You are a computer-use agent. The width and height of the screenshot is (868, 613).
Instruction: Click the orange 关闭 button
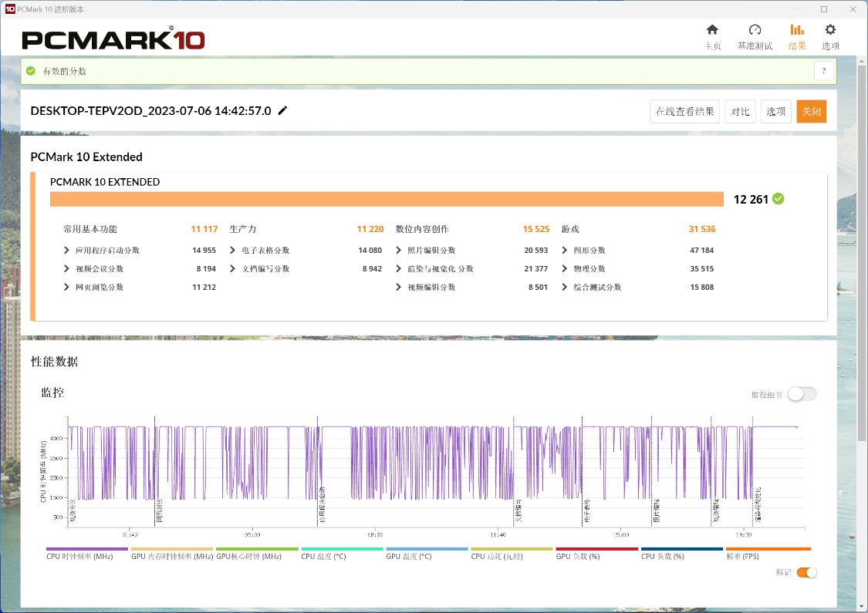pos(812,111)
